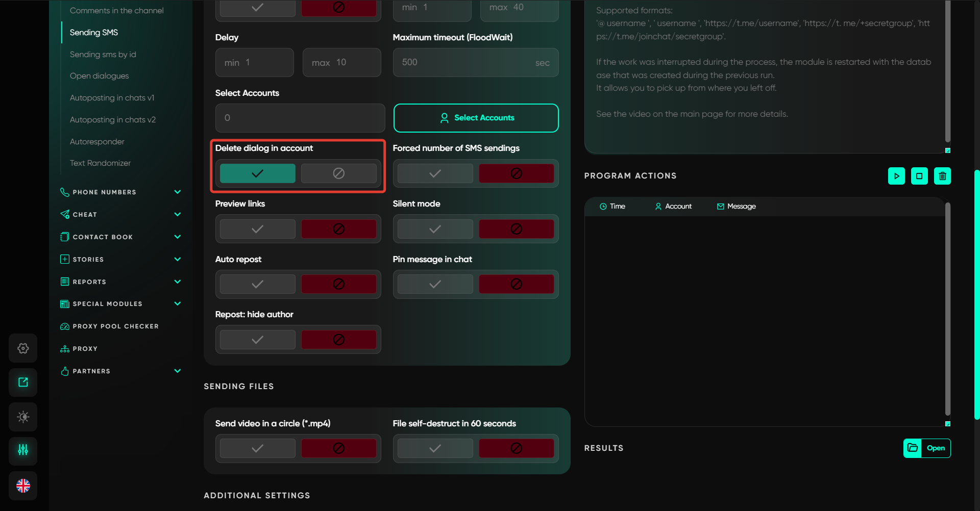Click the UK flag language icon

pyautogui.click(x=23, y=486)
